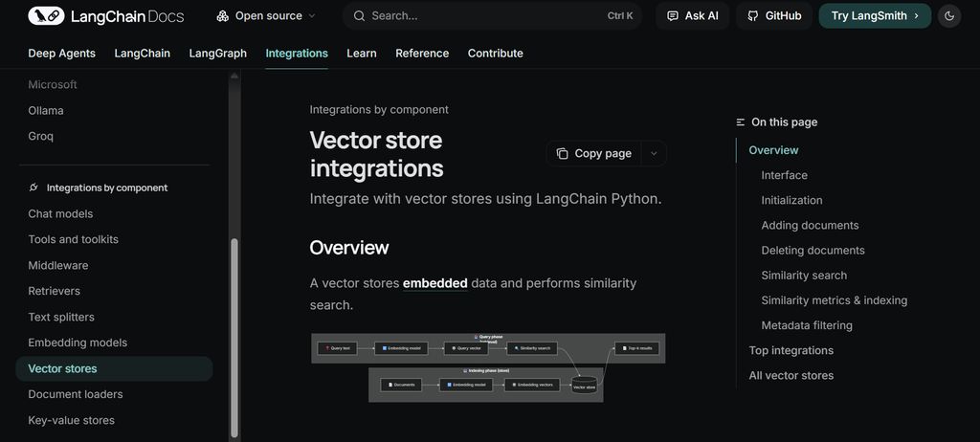Switch to the LangChain tab
The height and width of the screenshot is (442, 980).
(142, 54)
